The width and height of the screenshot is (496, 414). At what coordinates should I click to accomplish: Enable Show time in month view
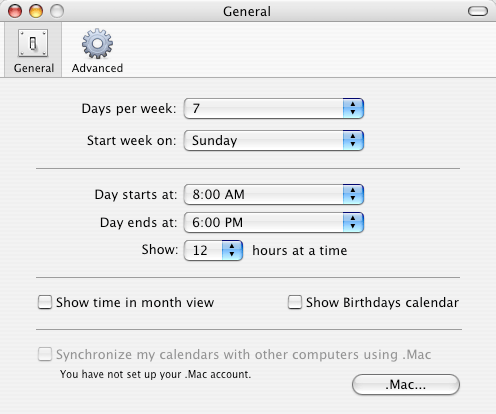(x=45, y=302)
